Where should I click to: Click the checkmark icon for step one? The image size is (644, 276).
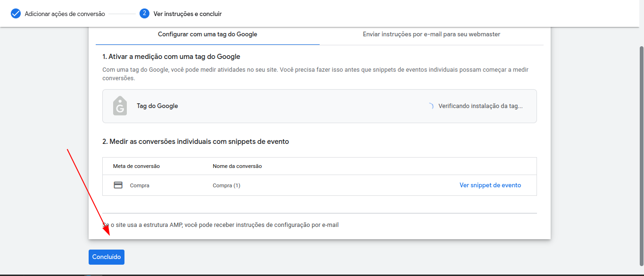point(16,14)
